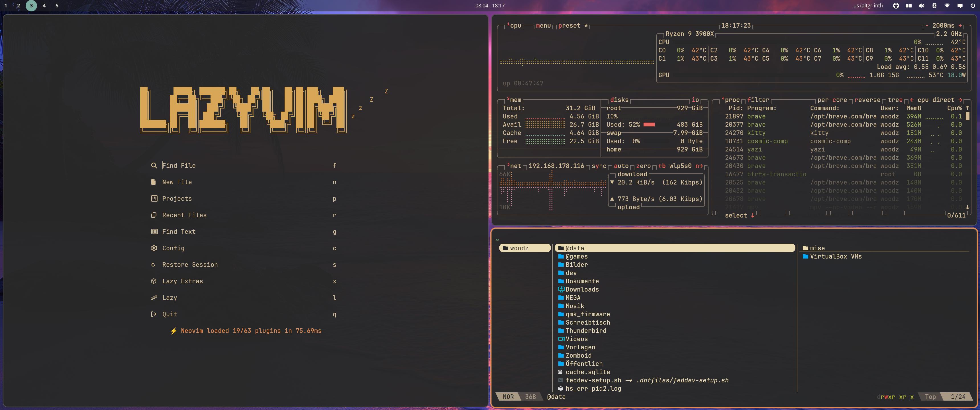Viewport: 980px width, 410px height.
Task: Click the Musik folder icon
Action: [x=561, y=306]
